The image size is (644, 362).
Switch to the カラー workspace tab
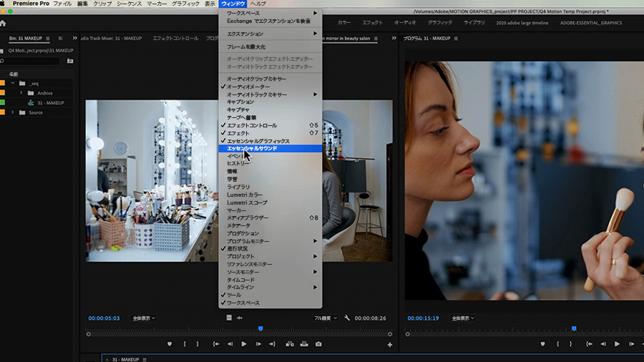coord(344,23)
